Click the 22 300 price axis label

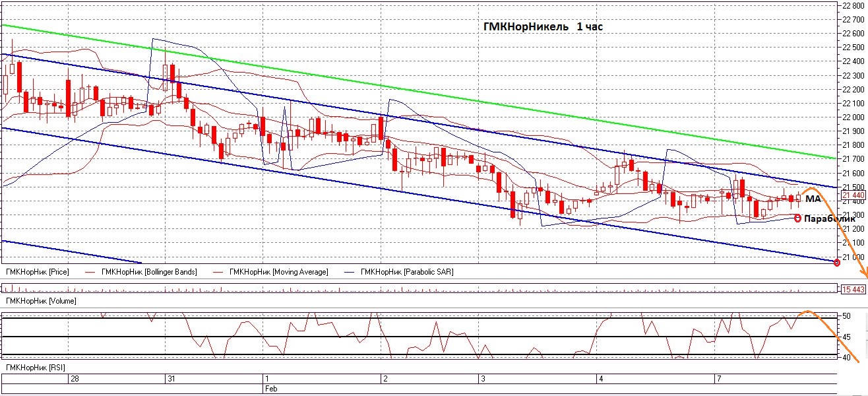(x=853, y=75)
